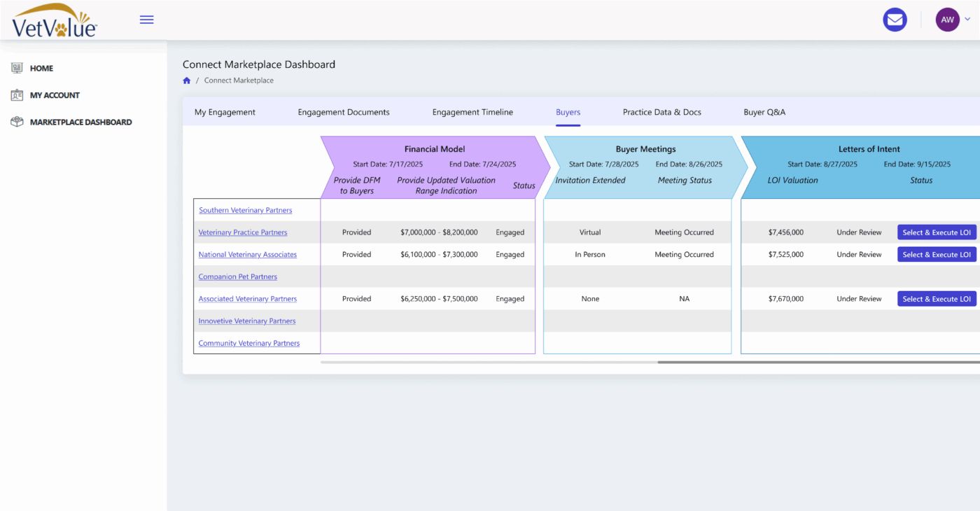Select & Execute LOI for Associated Veterinary Partners

click(x=937, y=299)
